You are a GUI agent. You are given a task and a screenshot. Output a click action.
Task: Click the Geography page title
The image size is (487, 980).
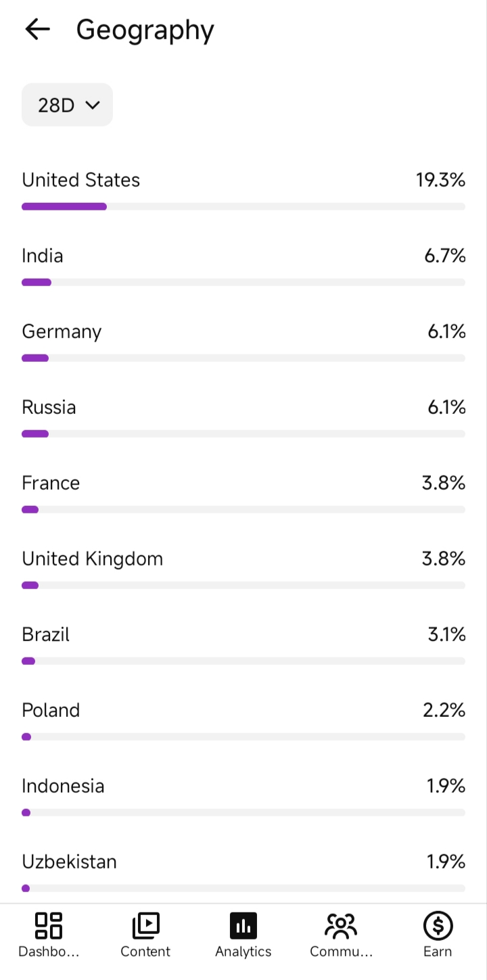pos(145,30)
